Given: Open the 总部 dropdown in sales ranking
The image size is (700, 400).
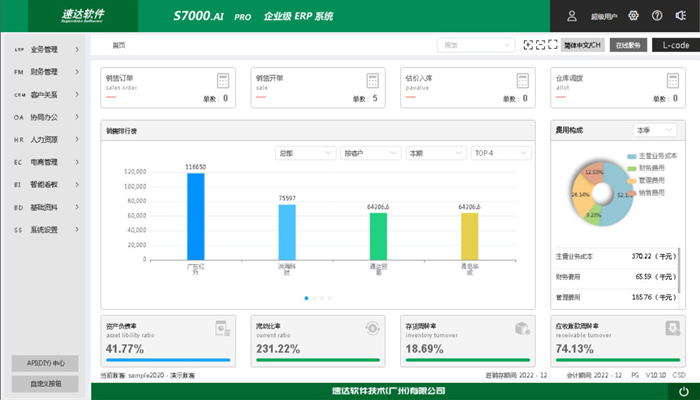Looking at the screenshot, I should coord(305,153).
